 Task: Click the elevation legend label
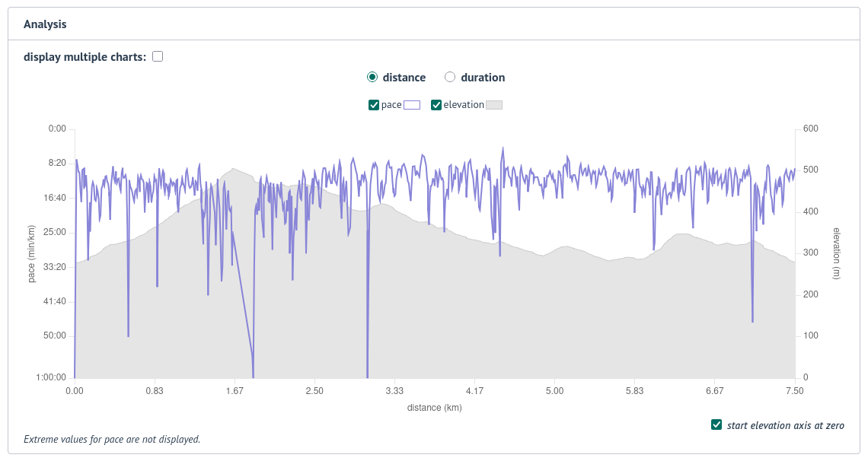[465, 104]
